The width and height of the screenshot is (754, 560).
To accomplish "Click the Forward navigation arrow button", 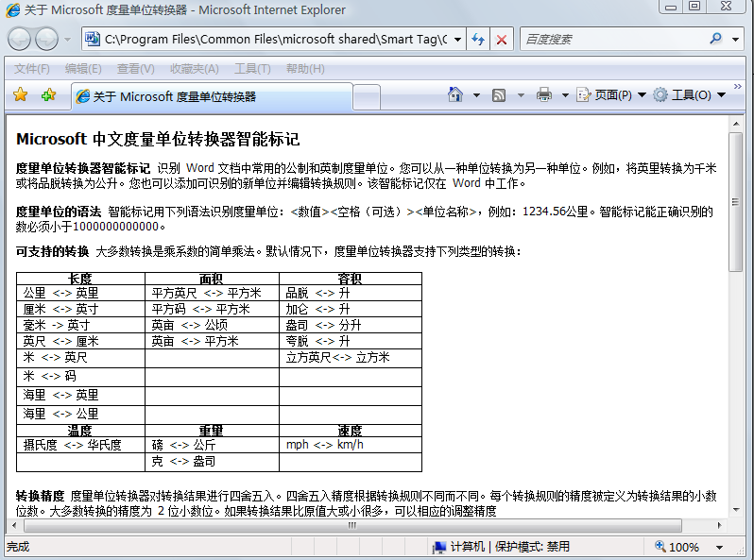I will [x=47, y=40].
